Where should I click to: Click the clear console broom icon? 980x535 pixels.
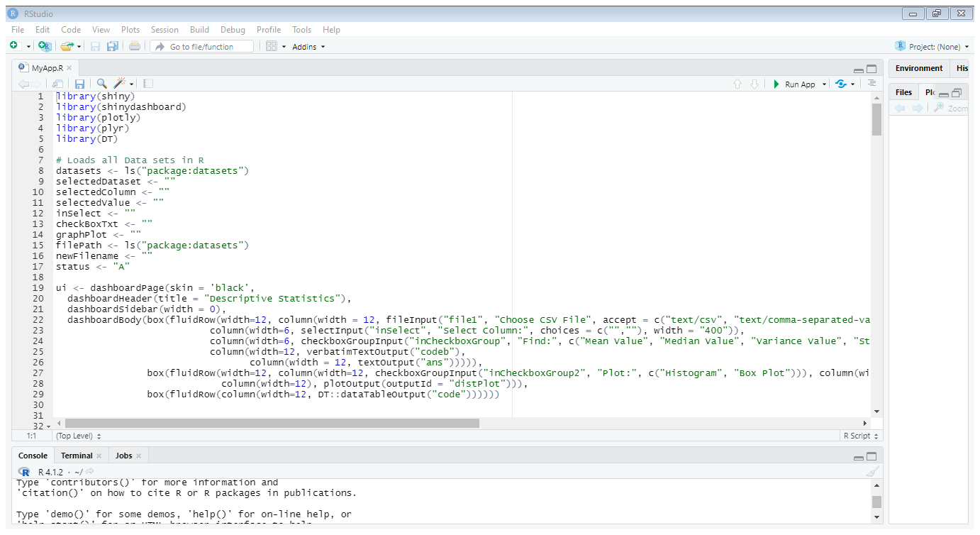873,470
